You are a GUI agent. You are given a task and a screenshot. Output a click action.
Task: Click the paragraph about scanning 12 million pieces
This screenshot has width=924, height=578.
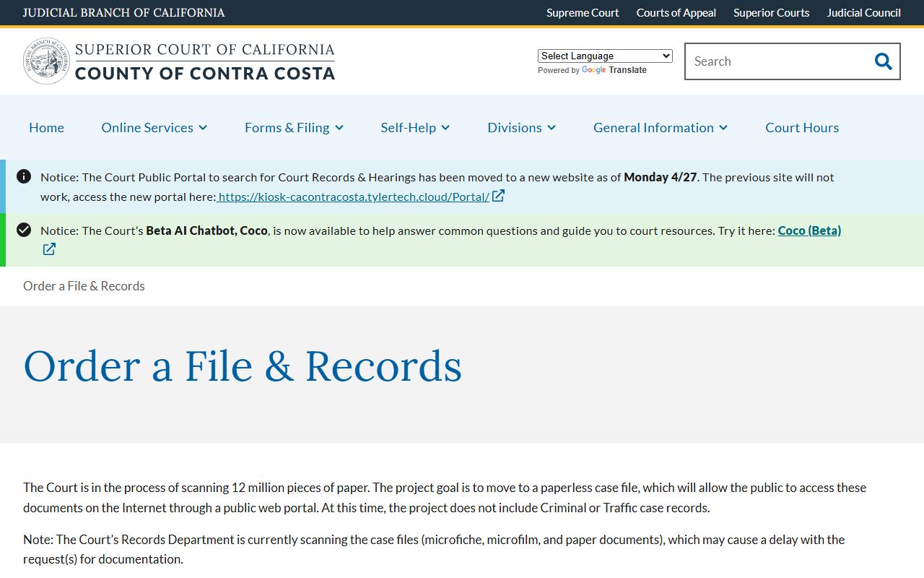point(445,498)
